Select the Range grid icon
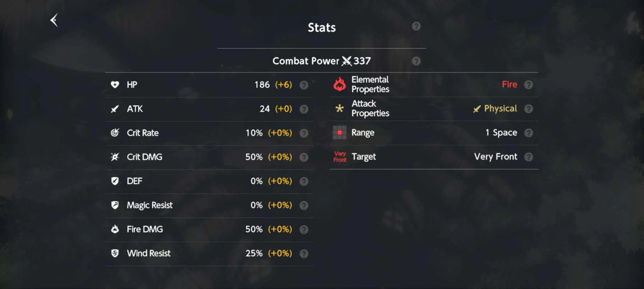Screen dimensions: 644x289 (340, 133)
